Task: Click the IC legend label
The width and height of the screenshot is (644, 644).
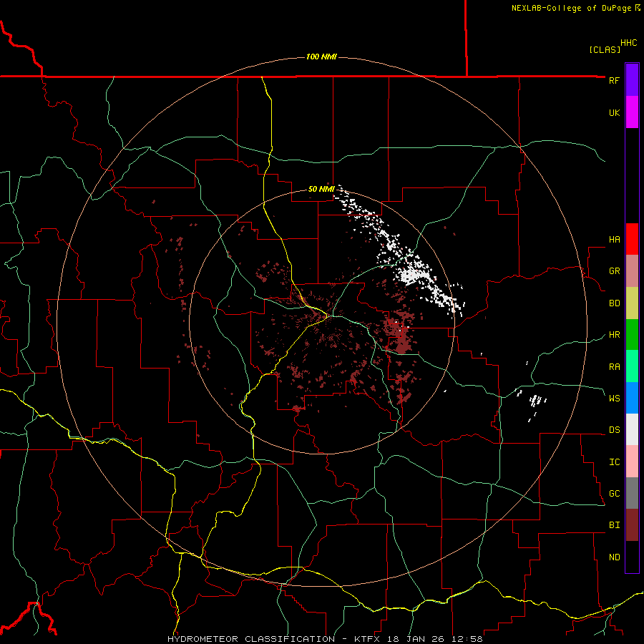Action: [614, 462]
